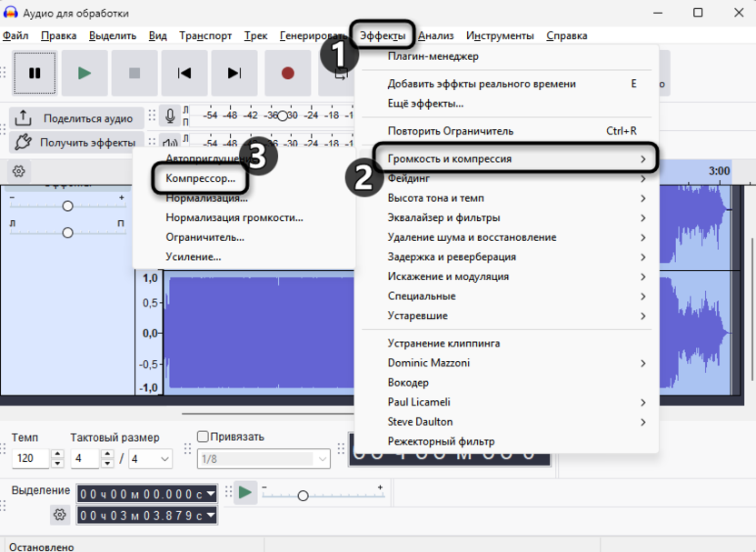Adjust the playback speed slider
Image resolution: width=756 pixels, height=552 pixels.
click(x=302, y=496)
